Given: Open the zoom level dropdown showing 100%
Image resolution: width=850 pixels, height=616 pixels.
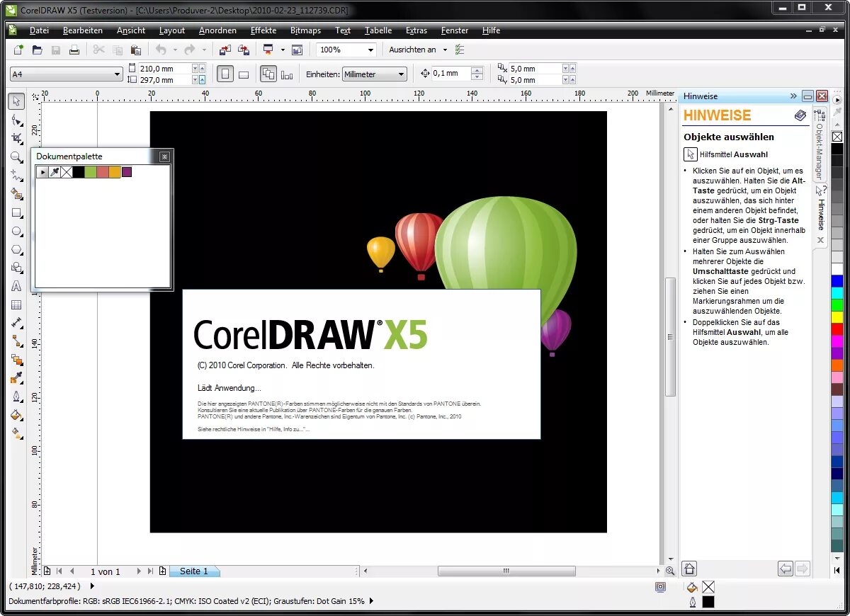Looking at the screenshot, I should 370,50.
